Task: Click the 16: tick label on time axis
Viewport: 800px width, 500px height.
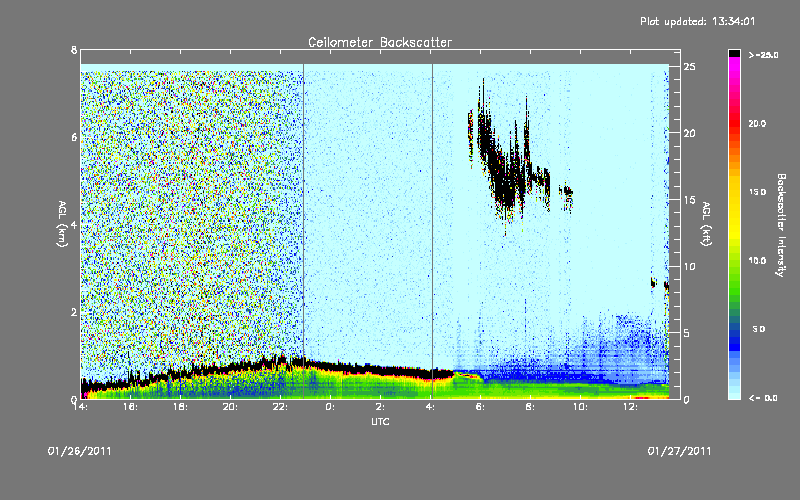Action: point(130,407)
